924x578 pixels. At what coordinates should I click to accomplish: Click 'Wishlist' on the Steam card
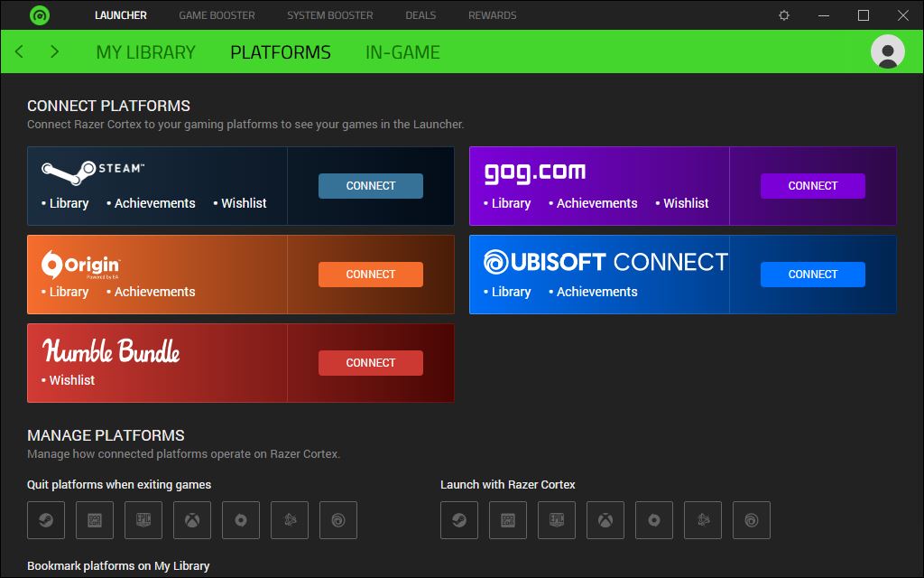coord(244,203)
